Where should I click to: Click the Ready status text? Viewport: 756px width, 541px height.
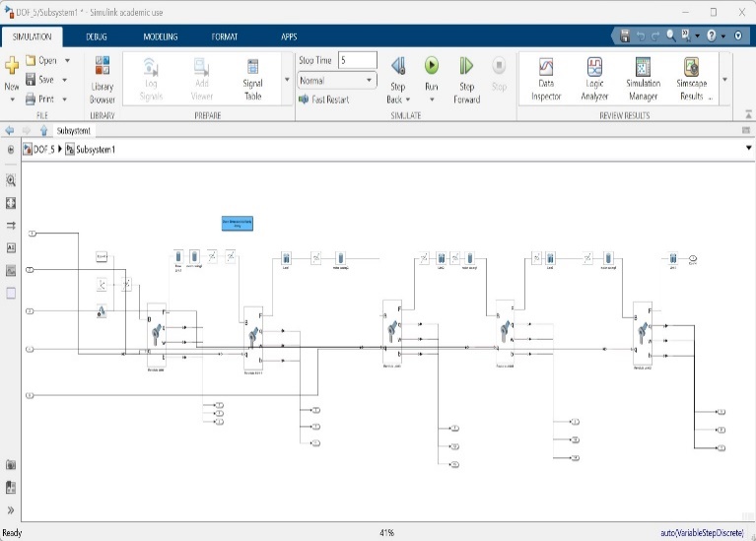[x=12, y=533]
